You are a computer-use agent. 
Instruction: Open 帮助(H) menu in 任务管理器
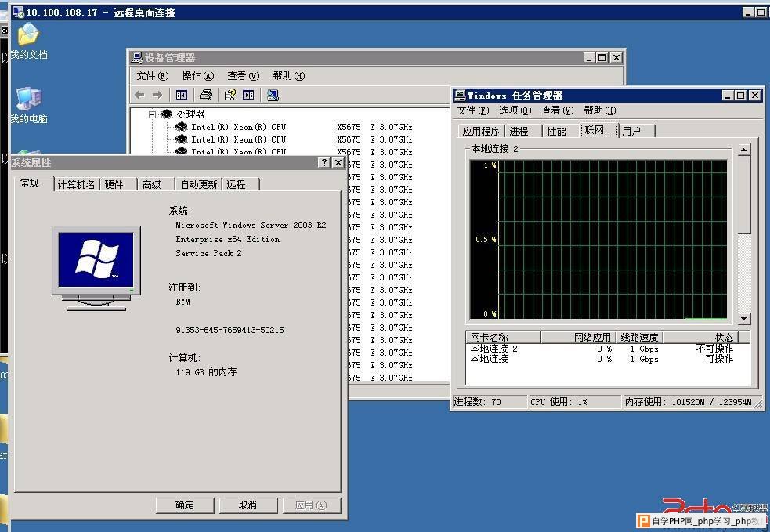coord(599,110)
